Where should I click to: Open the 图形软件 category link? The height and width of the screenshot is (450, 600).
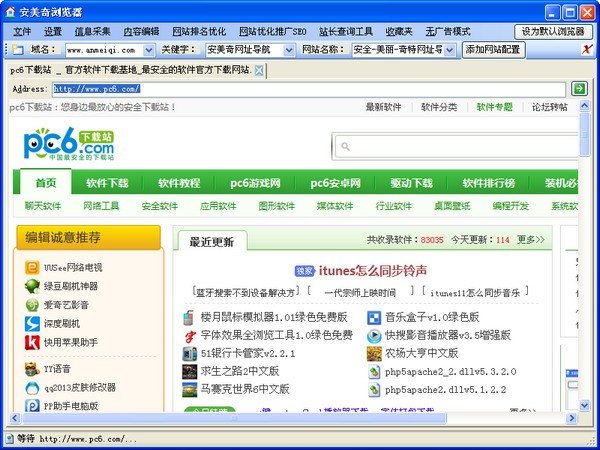(277, 206)
